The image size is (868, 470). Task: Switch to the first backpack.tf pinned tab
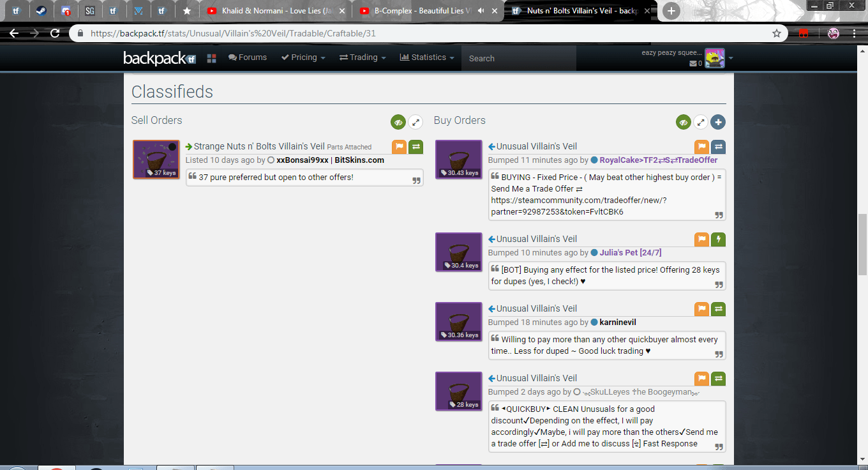point(17,11)
